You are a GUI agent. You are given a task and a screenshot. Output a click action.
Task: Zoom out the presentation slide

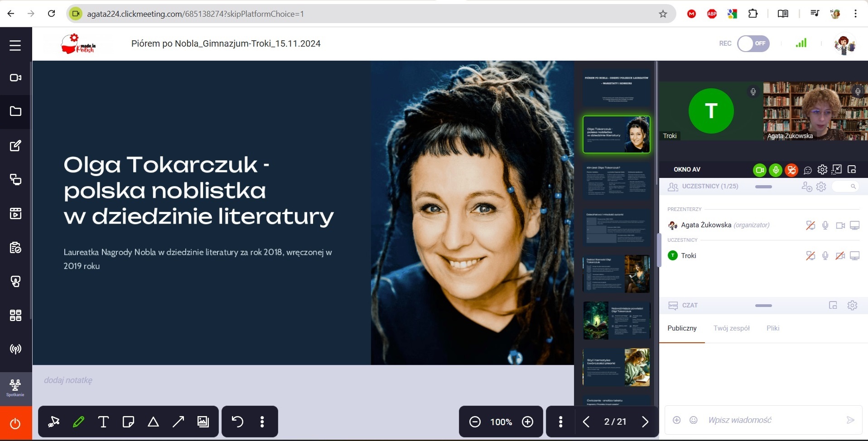[x=475, y=422]
